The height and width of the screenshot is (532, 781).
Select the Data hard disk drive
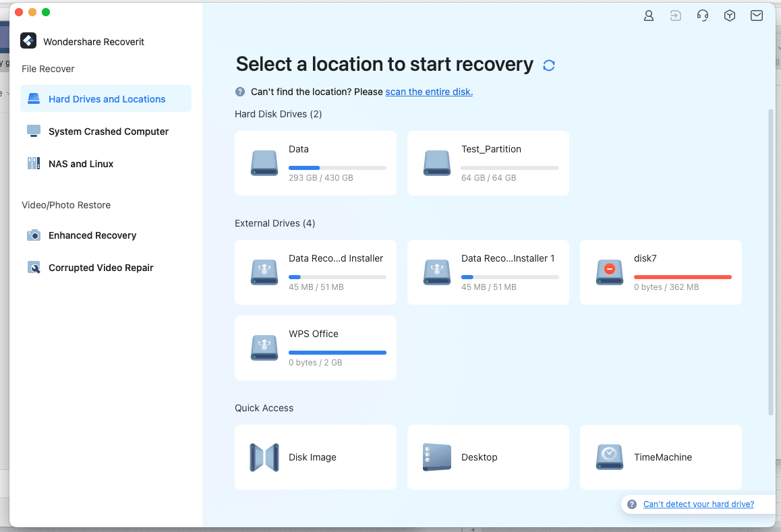click(316, 163)
